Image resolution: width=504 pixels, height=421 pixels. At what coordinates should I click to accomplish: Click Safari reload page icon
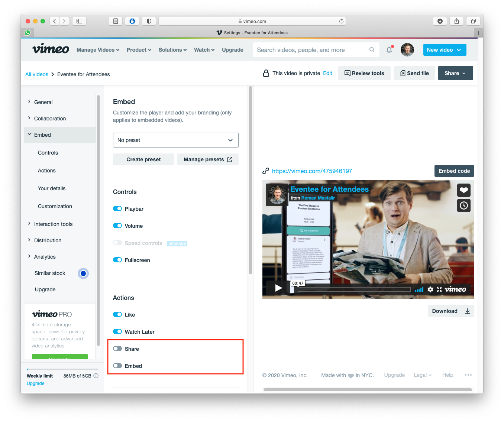341,21
